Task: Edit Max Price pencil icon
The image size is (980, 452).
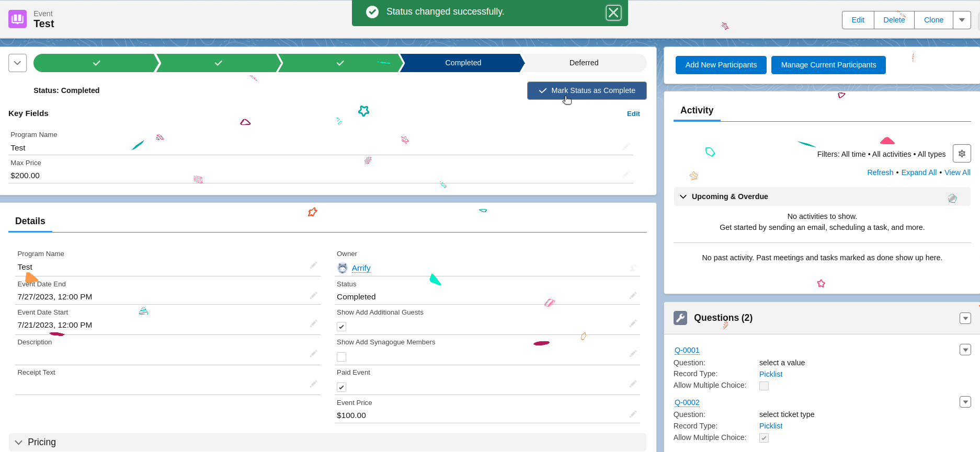Action: [626, 174]
